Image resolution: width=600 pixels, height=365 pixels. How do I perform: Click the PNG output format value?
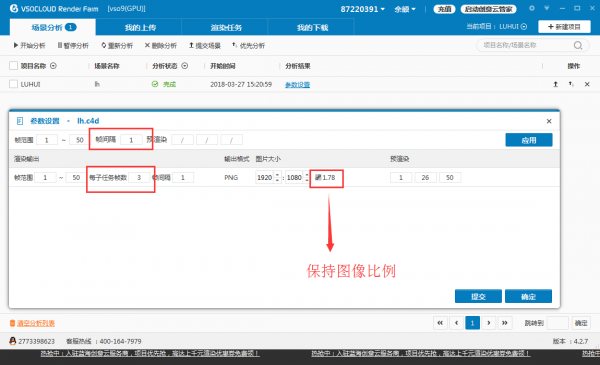(231, 178)
